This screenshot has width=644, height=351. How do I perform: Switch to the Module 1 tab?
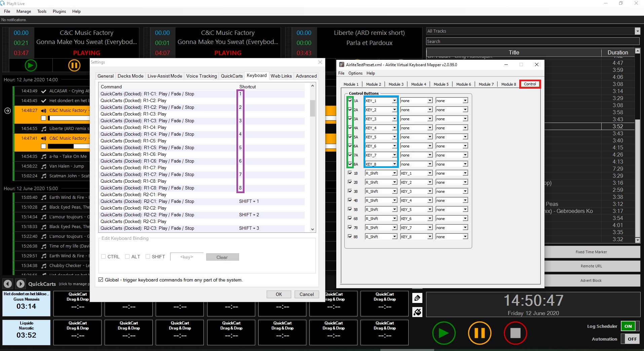[x=351, y=84]
